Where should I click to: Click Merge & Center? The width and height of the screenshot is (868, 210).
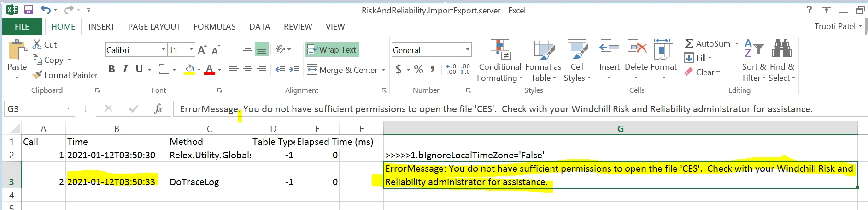coord(342,70)
